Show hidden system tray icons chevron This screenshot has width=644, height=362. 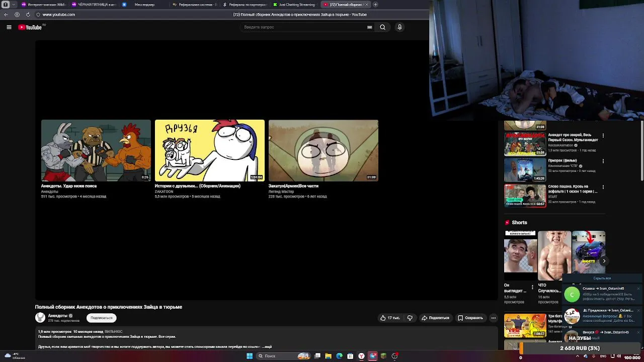pyautogui.click(x=578, y=356)
